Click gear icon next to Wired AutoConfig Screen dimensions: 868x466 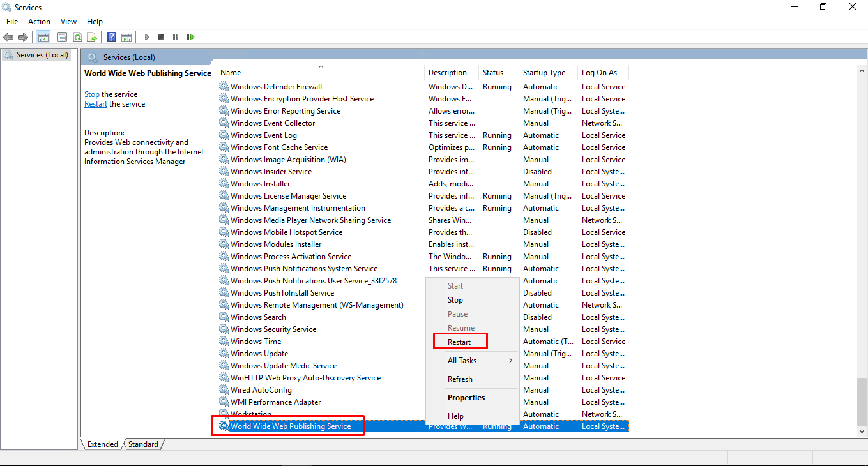(224, 390)
